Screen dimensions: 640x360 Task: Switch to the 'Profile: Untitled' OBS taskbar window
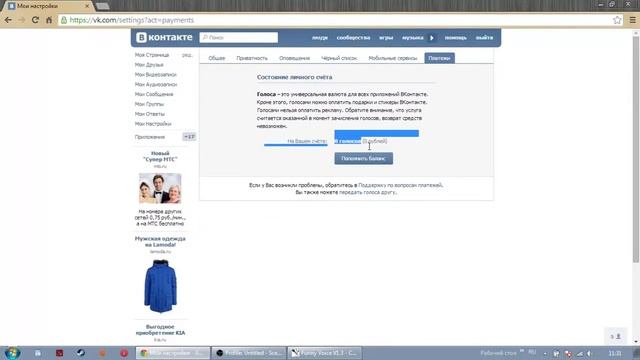249,353
